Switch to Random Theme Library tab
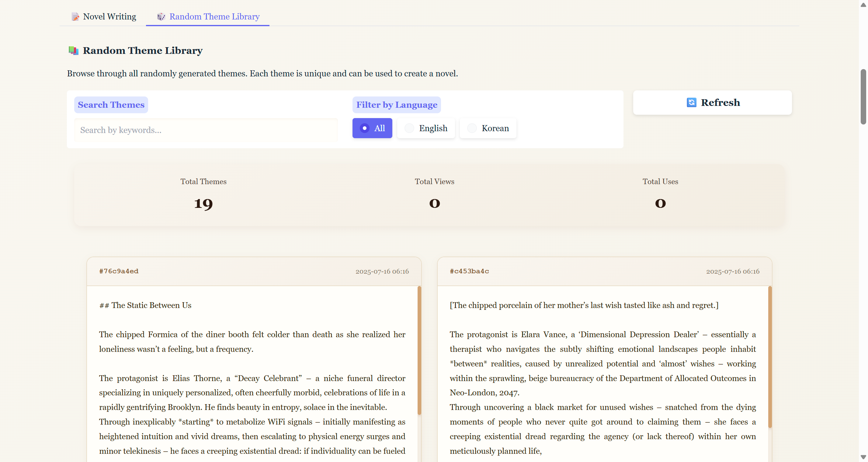Screen dimensions: 868x462 click(x=207, y=16)
